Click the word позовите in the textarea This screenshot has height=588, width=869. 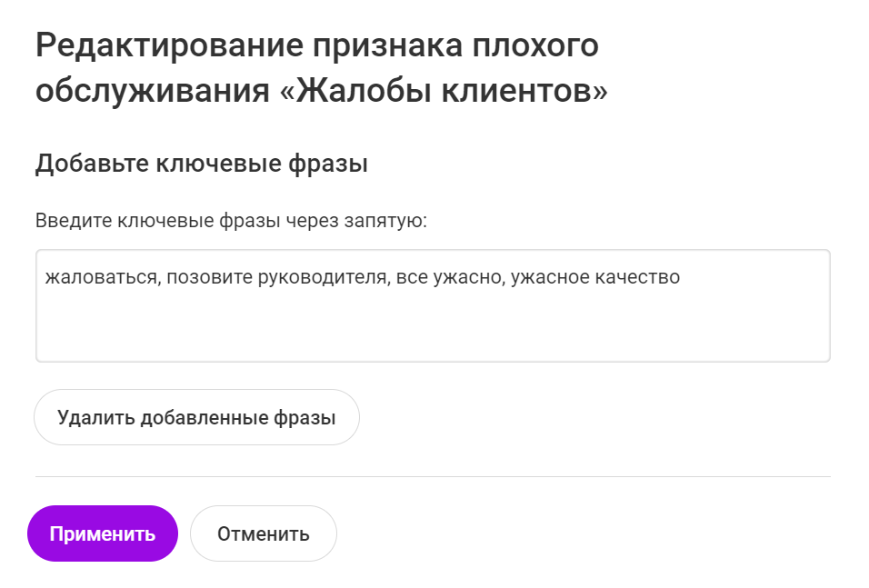coord(208,277)
